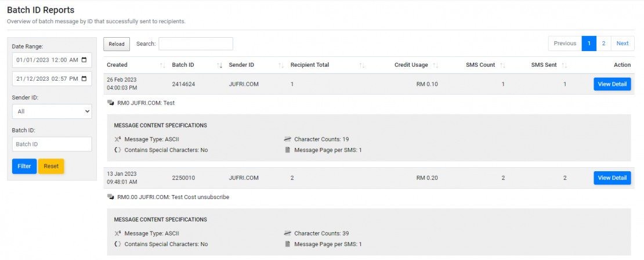Click Previous in pagination
Viewport: 644px width, 260px height.
tap(565, 44)
